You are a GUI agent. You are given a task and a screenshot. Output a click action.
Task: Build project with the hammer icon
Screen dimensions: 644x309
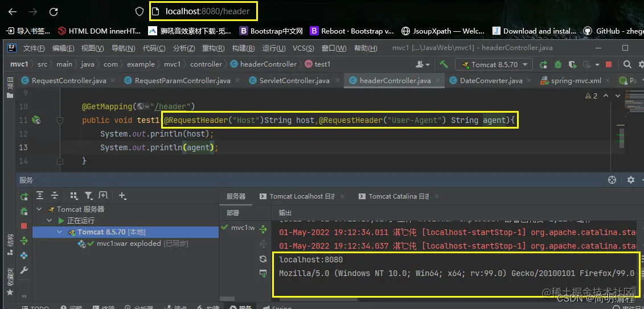444,64
